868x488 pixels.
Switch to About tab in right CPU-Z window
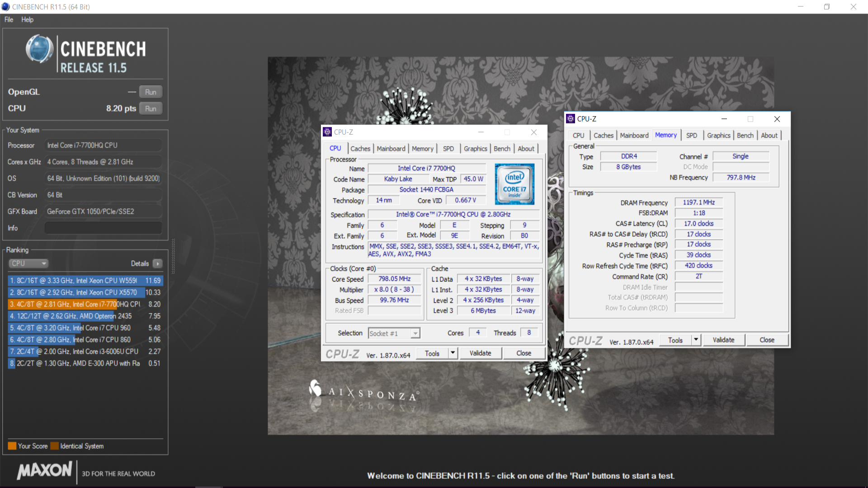[x=769, y=136]
